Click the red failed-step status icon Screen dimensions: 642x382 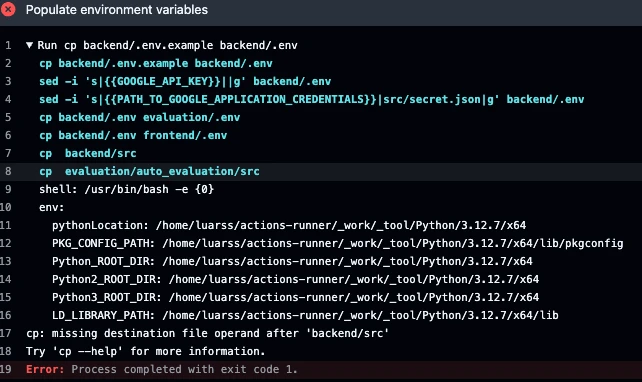[x=8, y=9]
